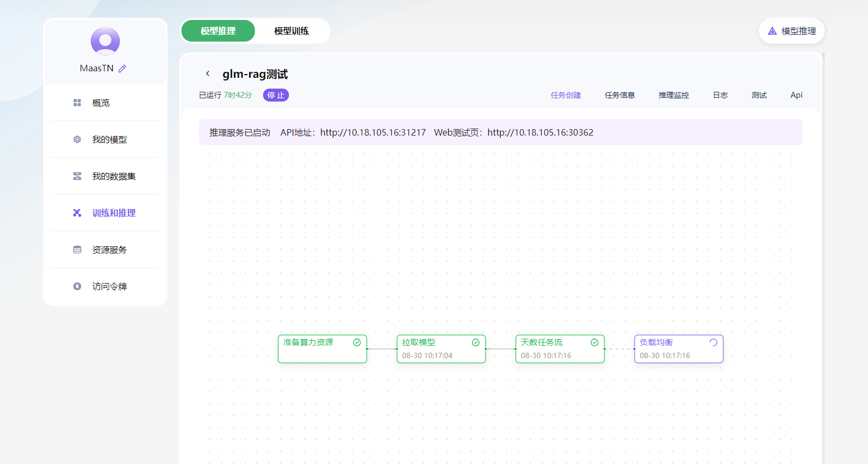Image resolution: width=868 pixels, height=464 pixels.
Task: Click the 我的数据集 dataset icon
Action: (x=77, y=176)
